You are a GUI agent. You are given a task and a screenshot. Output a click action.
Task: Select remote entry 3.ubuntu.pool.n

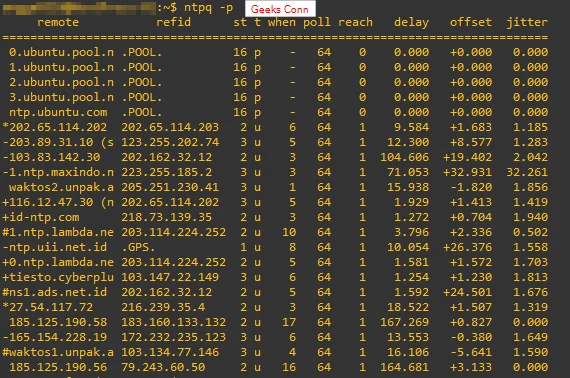[61, 97]
